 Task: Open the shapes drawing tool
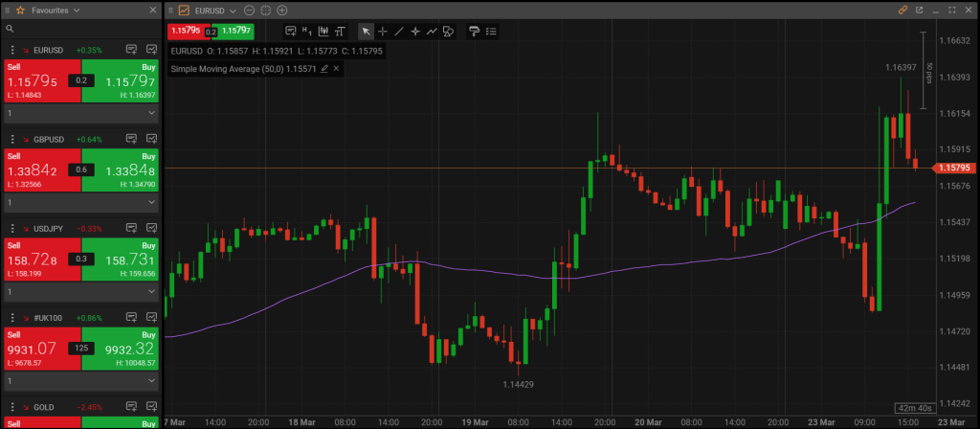[448, 31]
